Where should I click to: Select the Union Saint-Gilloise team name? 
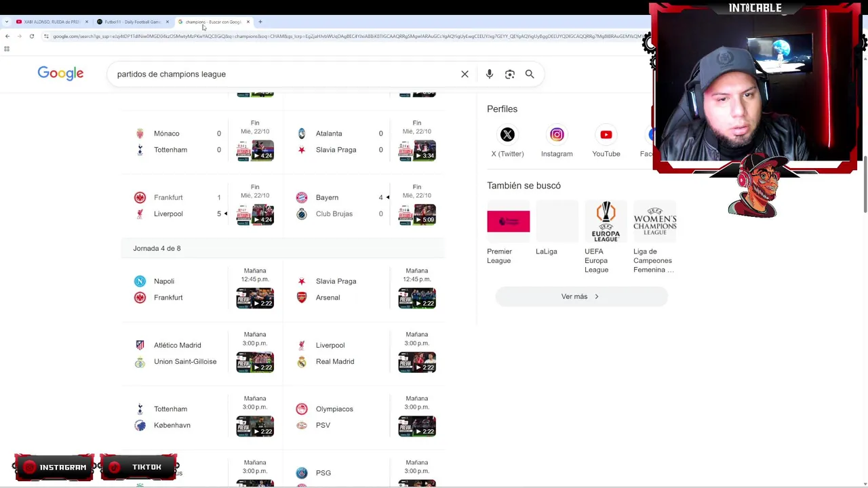tap(185, 361)
